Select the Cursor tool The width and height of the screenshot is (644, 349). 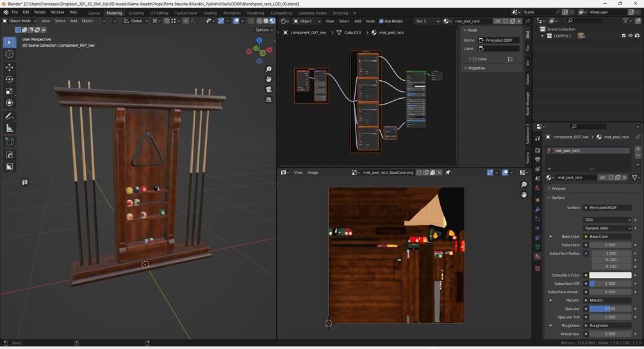[10, 54]
